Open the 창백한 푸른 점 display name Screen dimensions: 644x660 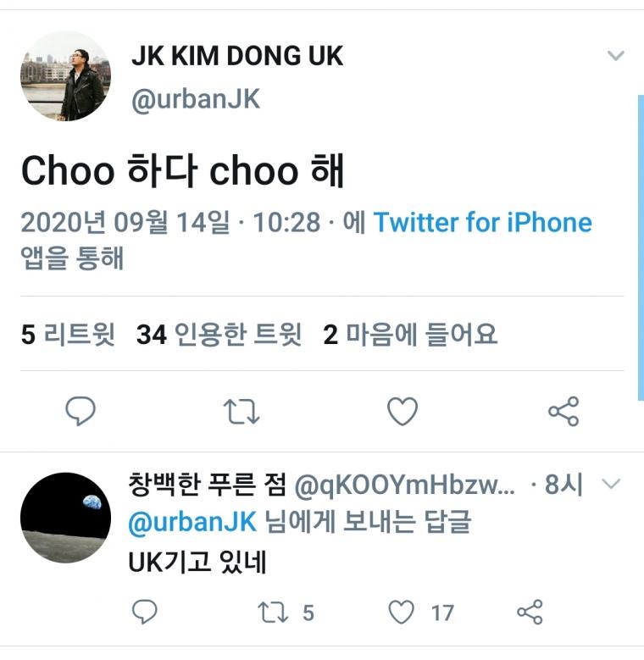(207, 485)
